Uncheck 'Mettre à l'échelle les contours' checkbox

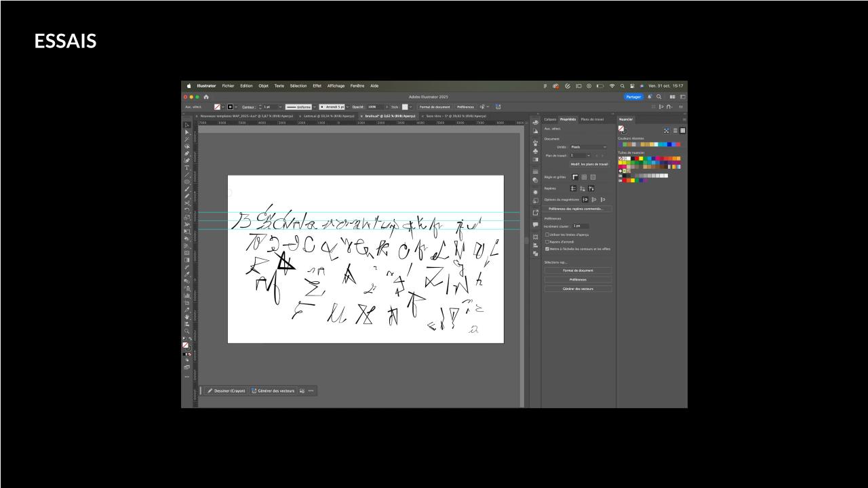click(547, 249)
